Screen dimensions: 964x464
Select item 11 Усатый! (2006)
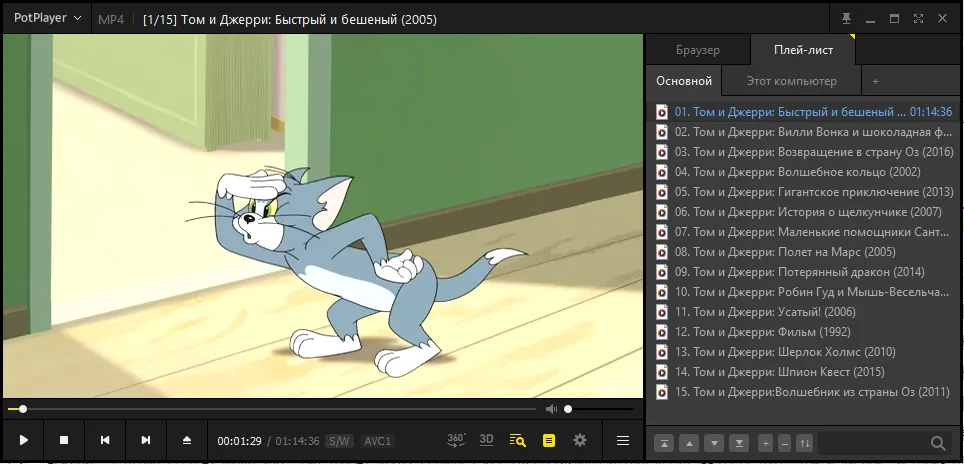tap(803, 312)
